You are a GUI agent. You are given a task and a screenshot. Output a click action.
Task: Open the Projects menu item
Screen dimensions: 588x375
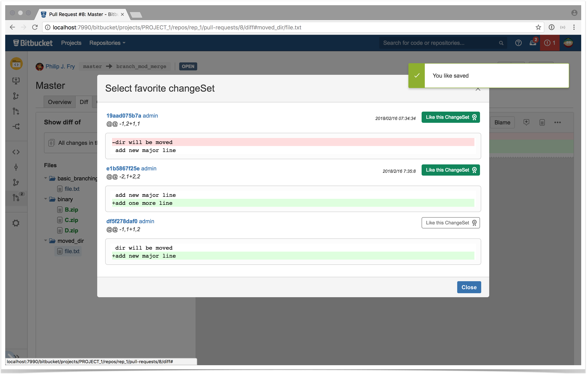[x=71, y=43]
